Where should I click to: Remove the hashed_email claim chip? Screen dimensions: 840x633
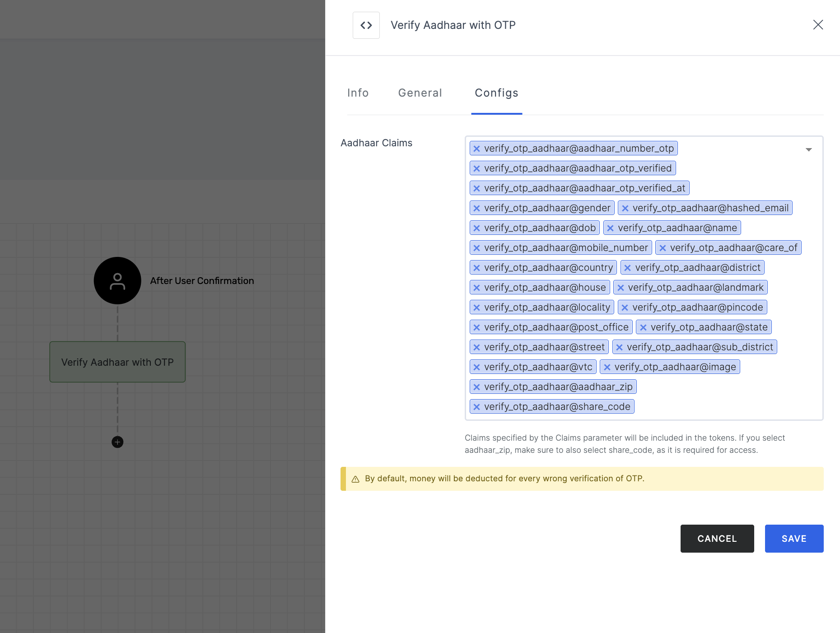(625, 208)
